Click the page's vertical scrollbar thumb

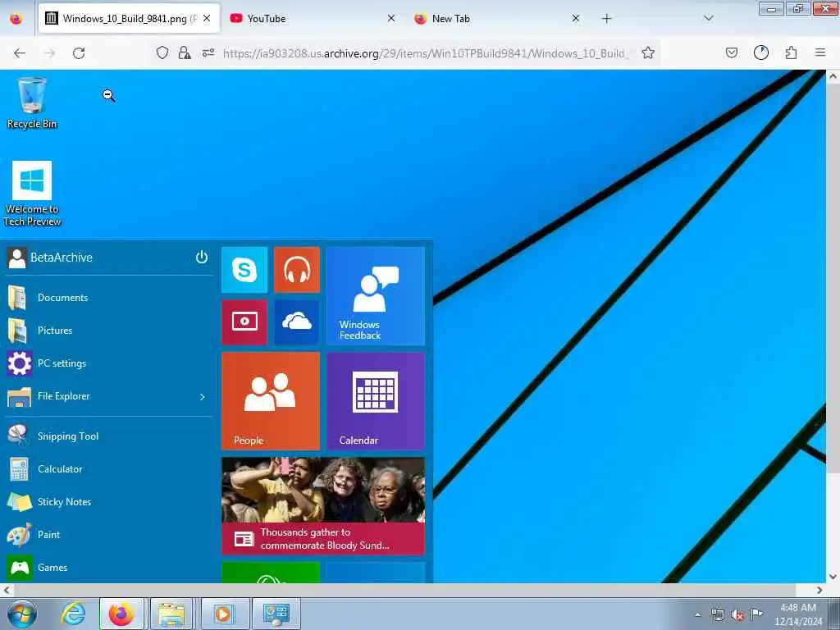click(x=833, y=279)
